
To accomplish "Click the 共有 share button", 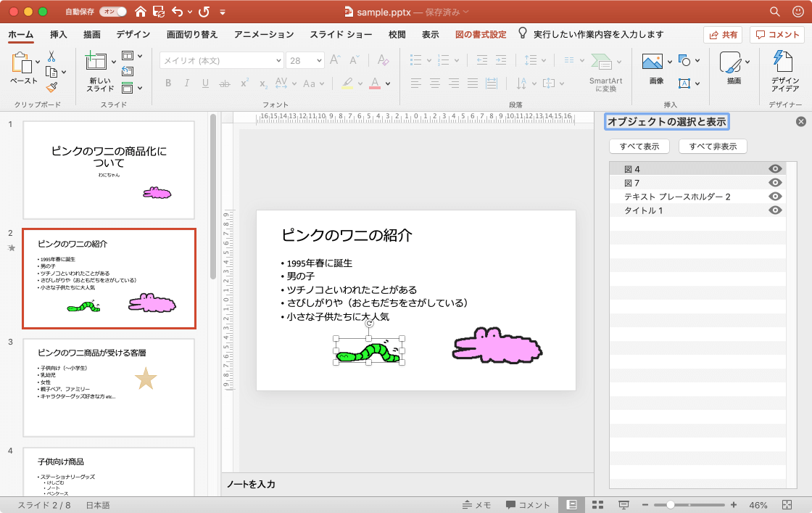I will click(723, 34).
